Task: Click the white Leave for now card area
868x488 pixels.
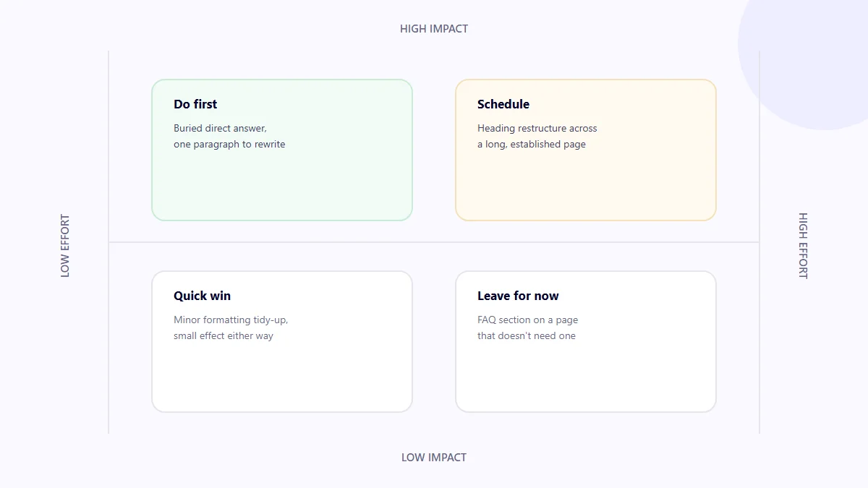Action: (x=586, y=376)
